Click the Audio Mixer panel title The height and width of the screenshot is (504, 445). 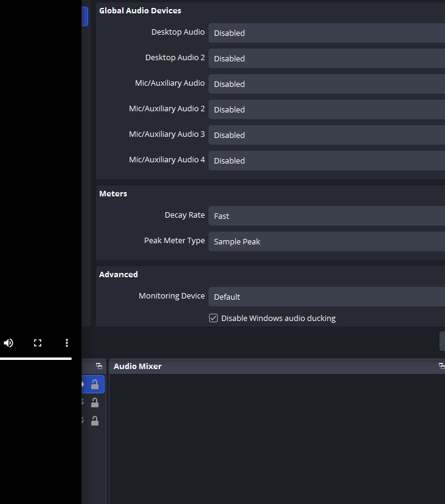coord(137,367)
